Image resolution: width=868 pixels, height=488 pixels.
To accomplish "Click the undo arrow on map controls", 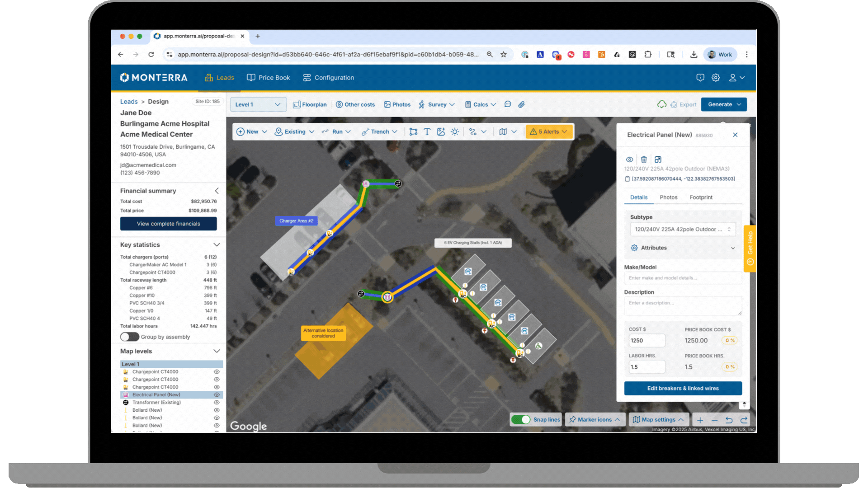I will [729, 420].
